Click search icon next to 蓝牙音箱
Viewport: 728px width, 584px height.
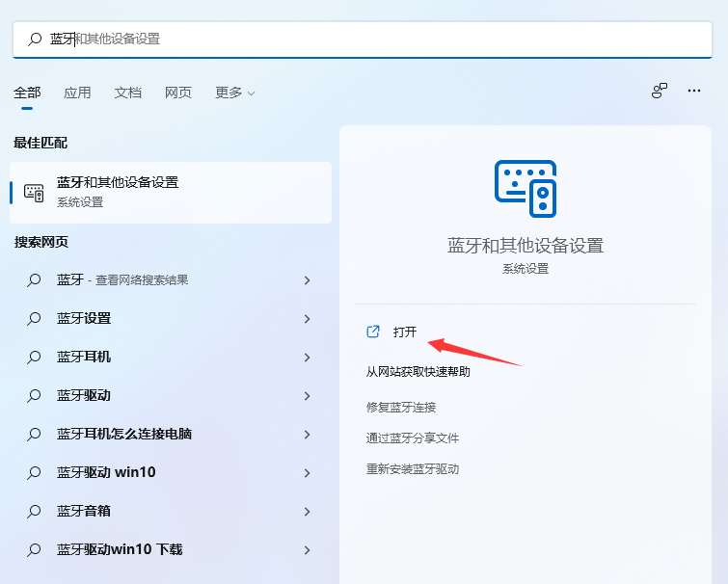point(34,511)
